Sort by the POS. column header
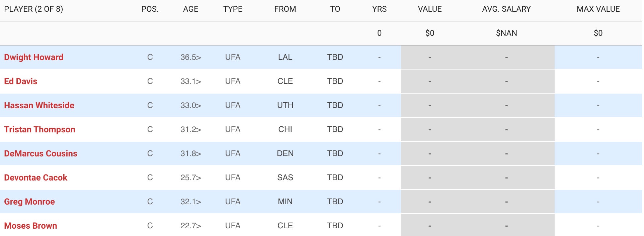The height and width of the screenshot is (236, 644). 150,9
